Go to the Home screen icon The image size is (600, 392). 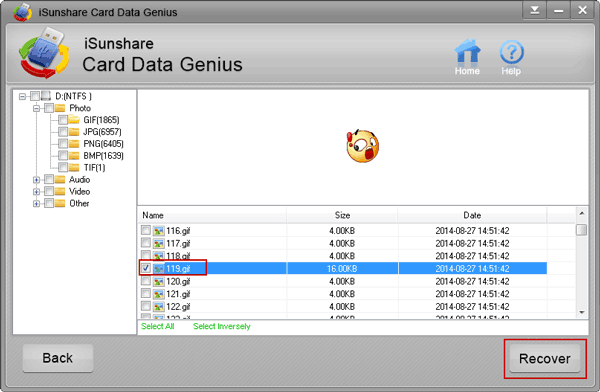(x=467, y=57)
